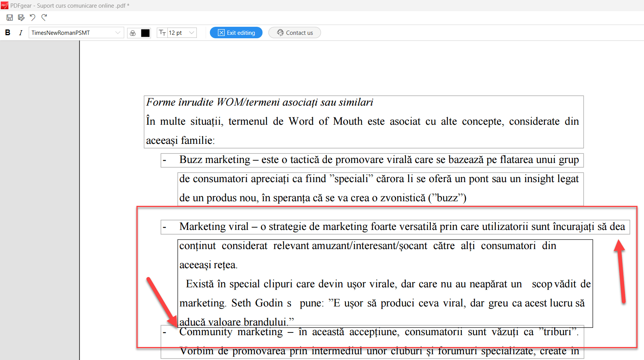Click the Save As icon in the toolbar

pos(21,17)
